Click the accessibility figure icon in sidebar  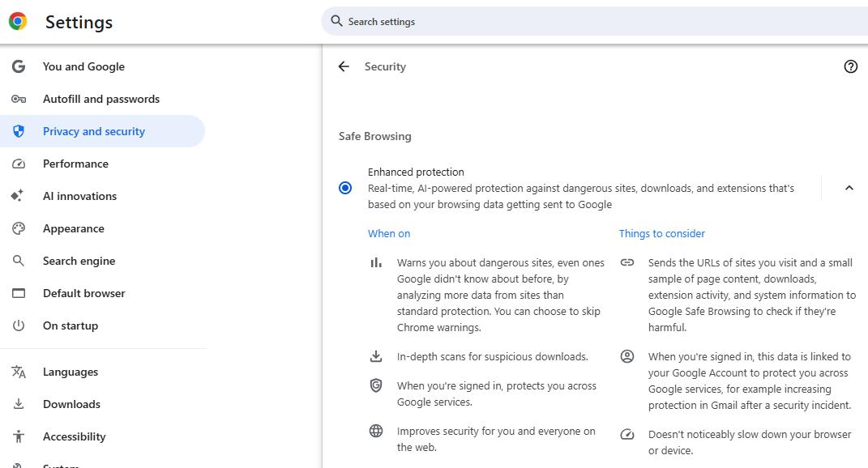[19, 436]
